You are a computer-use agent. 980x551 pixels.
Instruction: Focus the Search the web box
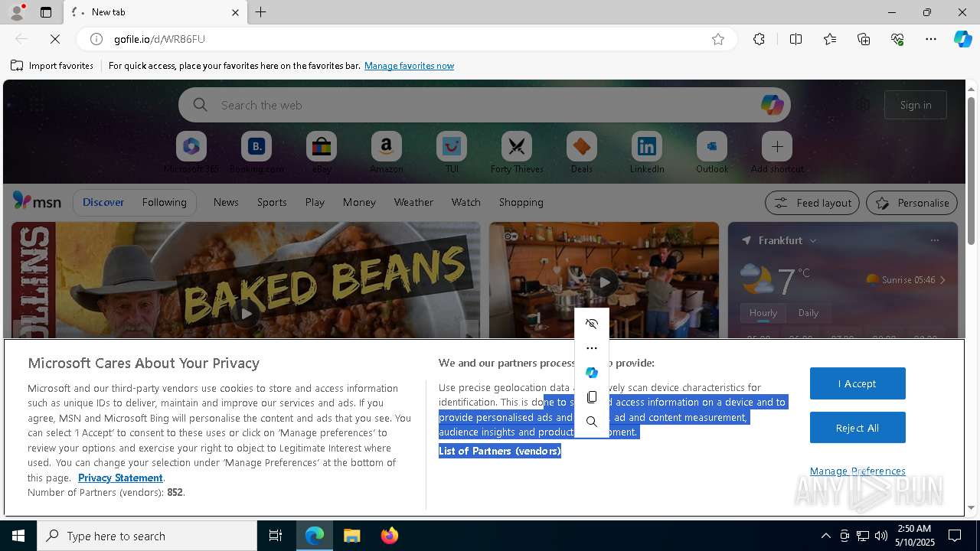[485, 105]
